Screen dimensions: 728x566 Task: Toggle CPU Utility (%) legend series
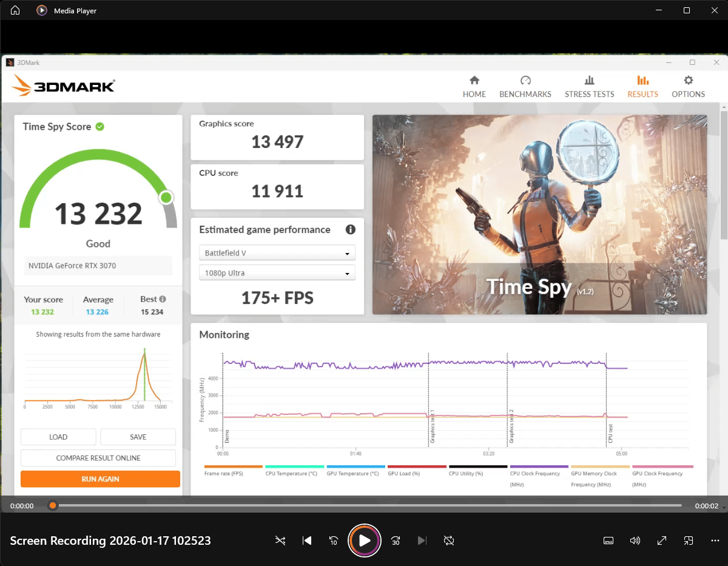click(x=478, y=471)
